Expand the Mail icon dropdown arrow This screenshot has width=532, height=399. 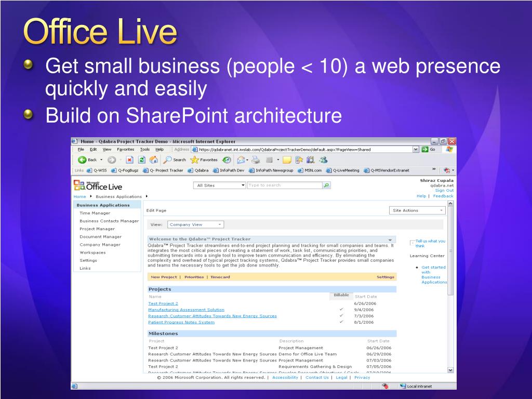click(247, 160)
